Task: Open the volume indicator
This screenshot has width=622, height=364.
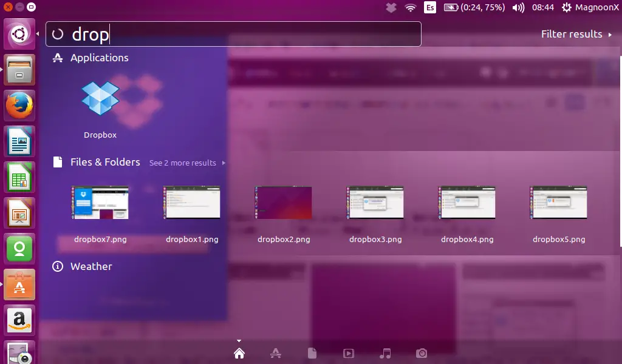Action: [518, 7]
